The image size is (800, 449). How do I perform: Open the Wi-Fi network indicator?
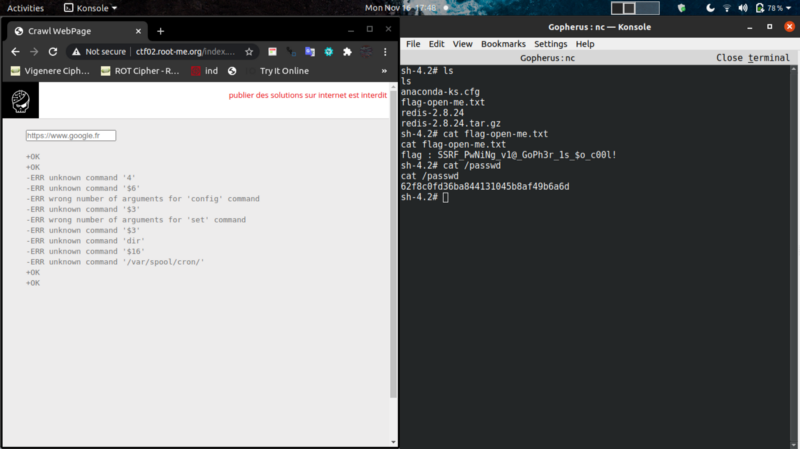tap(727, 8)
